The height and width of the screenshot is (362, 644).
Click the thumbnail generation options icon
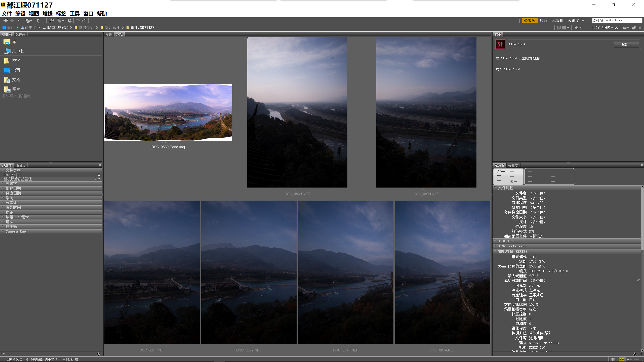pos(564,28)
